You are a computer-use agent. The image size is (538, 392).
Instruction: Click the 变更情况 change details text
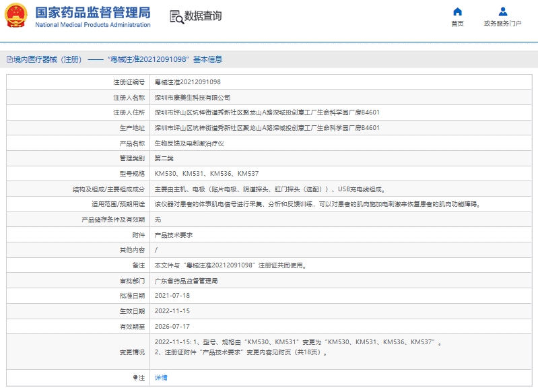(298, 347)
